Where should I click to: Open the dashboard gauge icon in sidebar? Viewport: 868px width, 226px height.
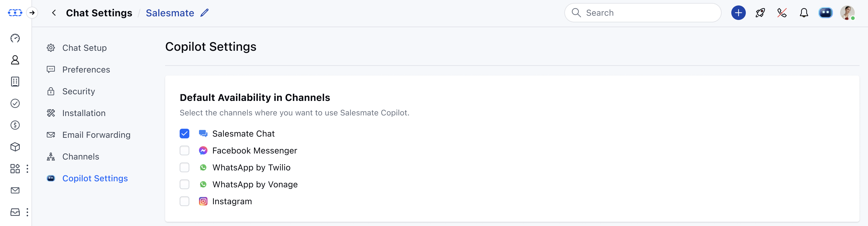pos(15,38)
